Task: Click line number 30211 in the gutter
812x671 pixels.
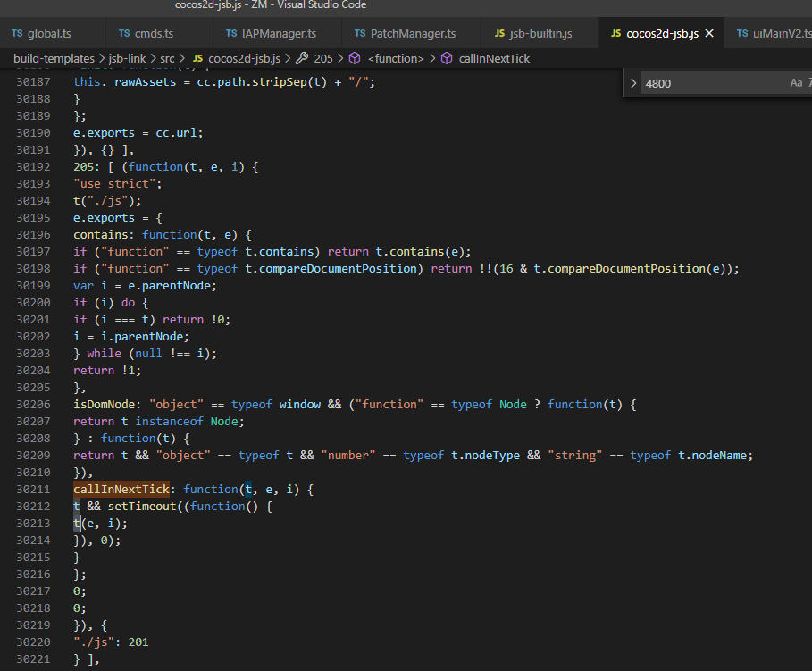Action: click(x=33, y=489)
